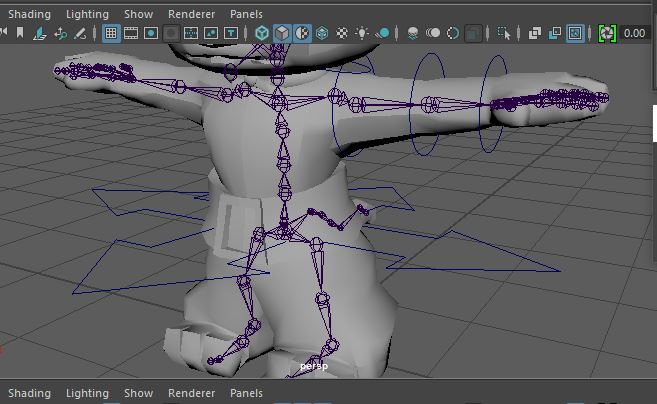Select the Grease Pencil tool icon

point(80,33)
